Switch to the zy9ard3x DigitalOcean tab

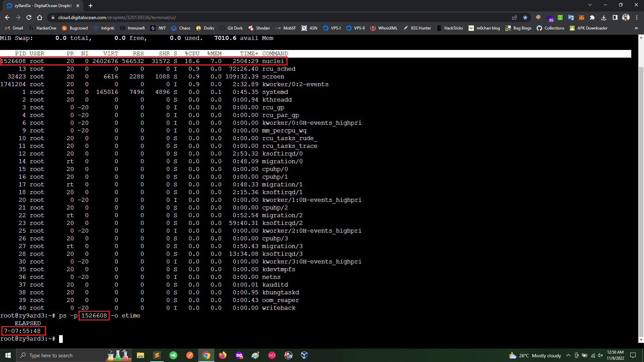click(x=40, y=6)
